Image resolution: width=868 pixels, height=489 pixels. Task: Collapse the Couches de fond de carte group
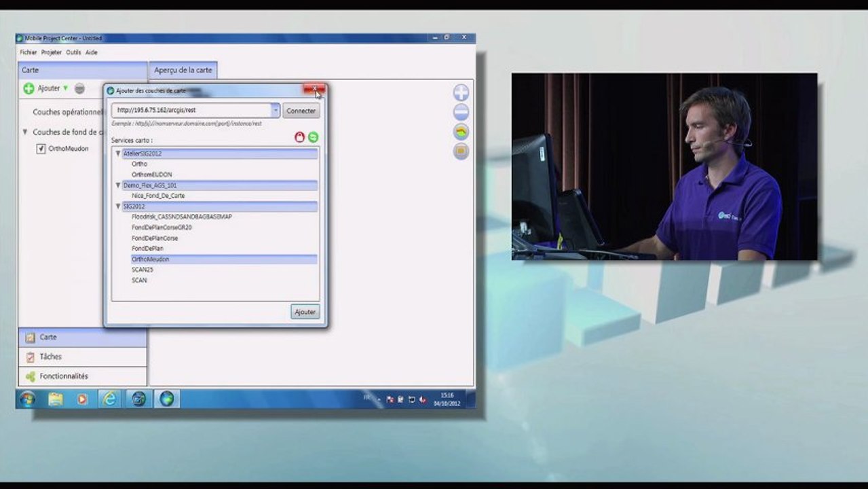[25, 132]
